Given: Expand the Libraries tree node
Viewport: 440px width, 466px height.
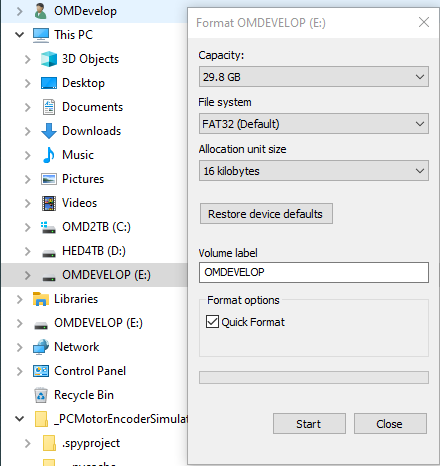Looking at the screenshot, I should tap(20, 299).
